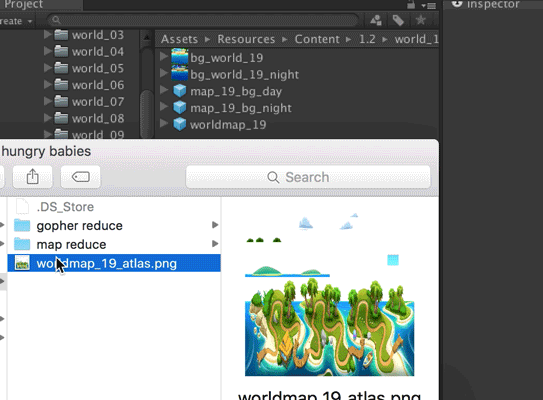Select the map reduce folder in Finder
543x400 pixels.
pos(114,244)
